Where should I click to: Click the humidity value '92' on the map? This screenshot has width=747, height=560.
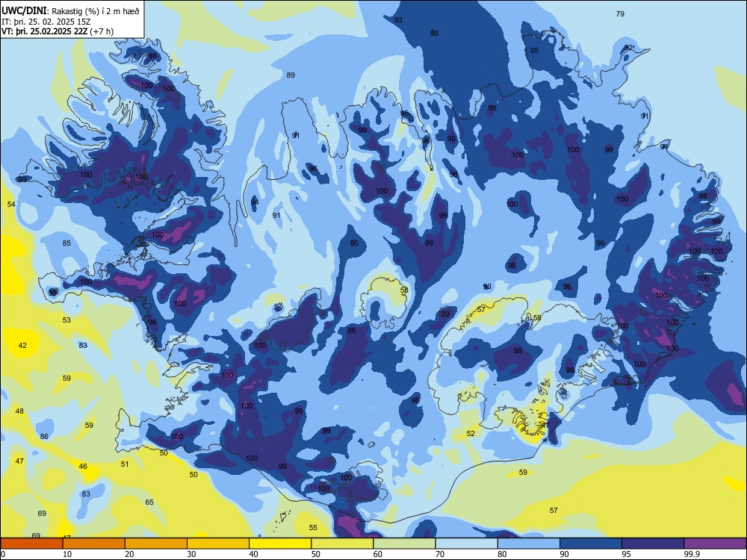(x=629, y=47)
